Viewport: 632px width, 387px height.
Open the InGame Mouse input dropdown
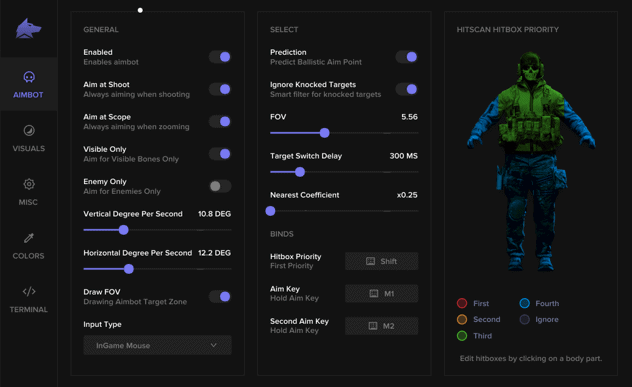[157, 345]
